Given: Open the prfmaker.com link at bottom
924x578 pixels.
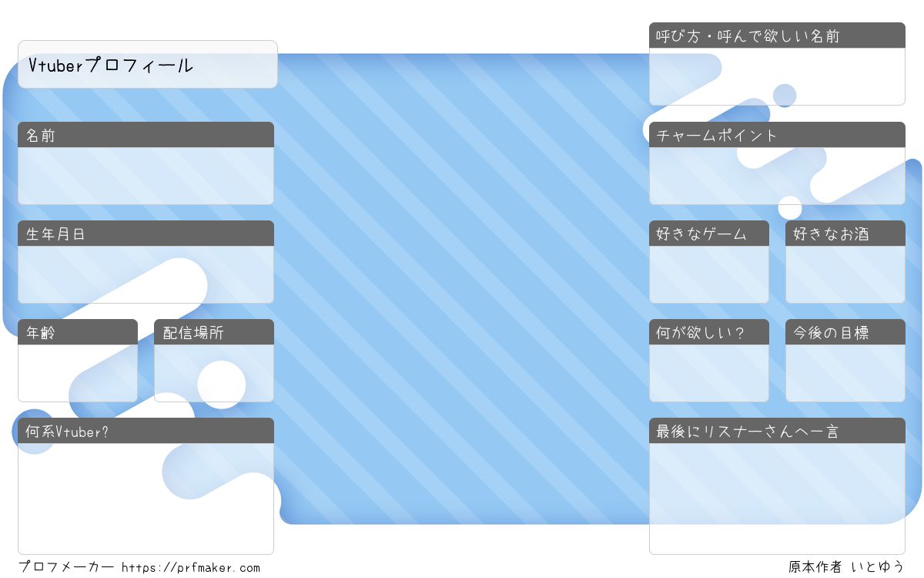Looking at the screenshot, I should [x=191, y=568].
